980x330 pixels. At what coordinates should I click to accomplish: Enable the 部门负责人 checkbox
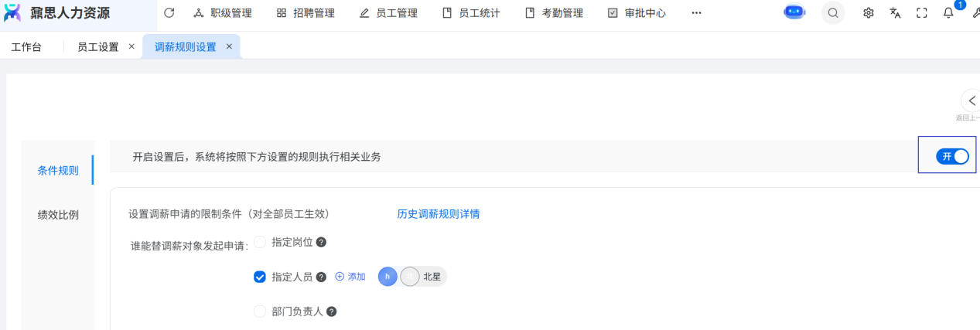260,311
